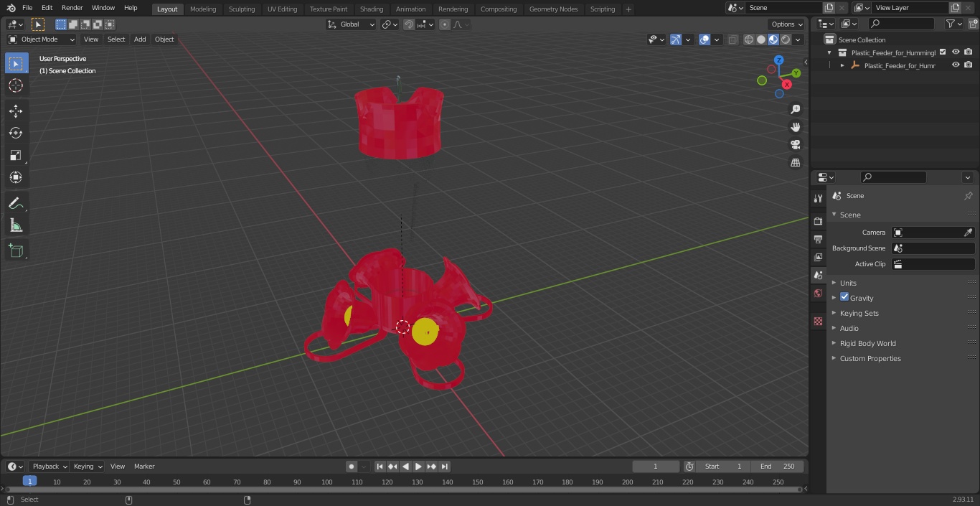980x506 pixels.
Task: Switch to the Shading workspace tab
Action: [x=372, y=9]
